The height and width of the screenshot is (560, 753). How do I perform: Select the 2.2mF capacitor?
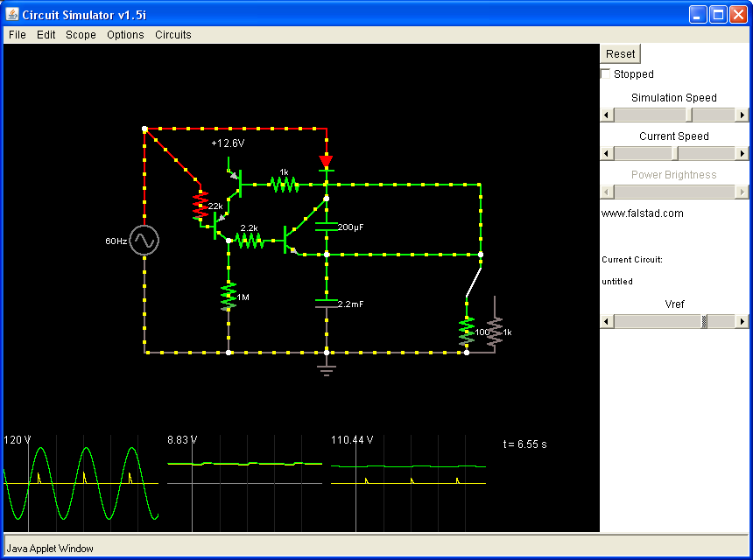click(x=327, y=304)
